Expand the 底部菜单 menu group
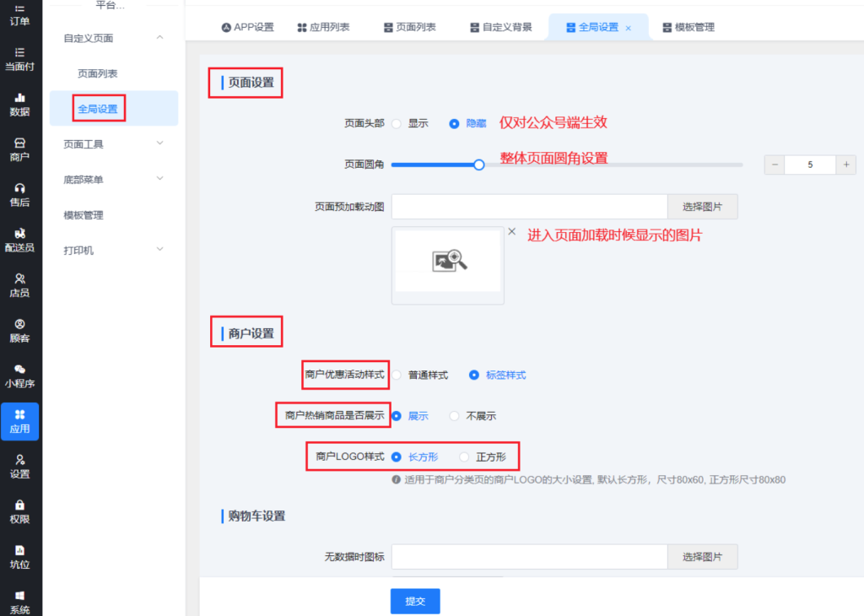 [x=160, y=179]
